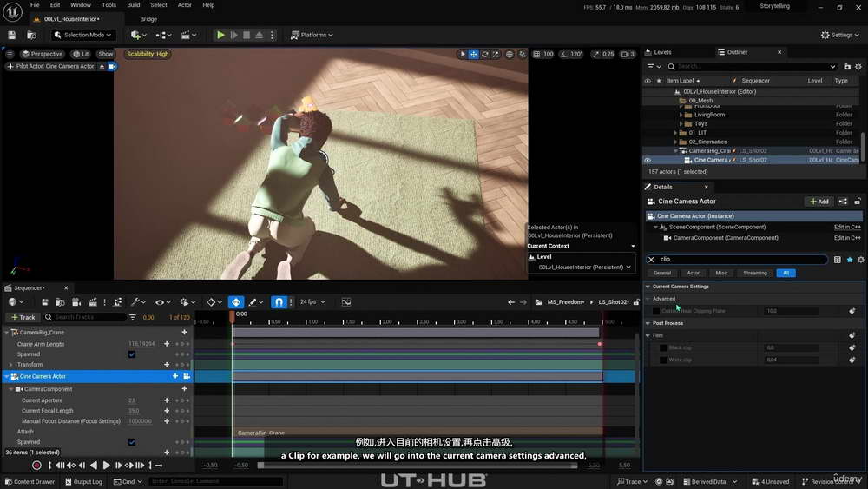Select the General filter in Details
Viewport: 868px width, 489px height.
662,273
